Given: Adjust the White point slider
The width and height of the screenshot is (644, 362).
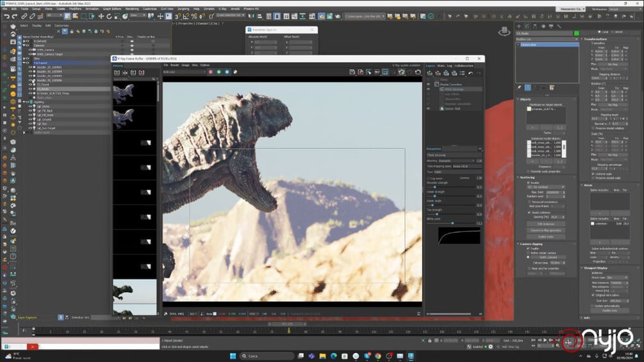Looking at the screenshot, I should pos(452,223).
